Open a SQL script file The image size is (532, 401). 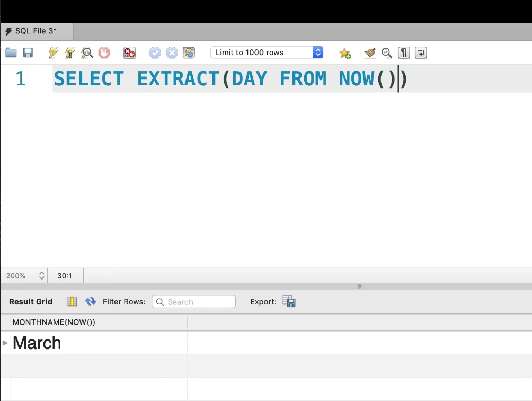click(x=11, y=53)
